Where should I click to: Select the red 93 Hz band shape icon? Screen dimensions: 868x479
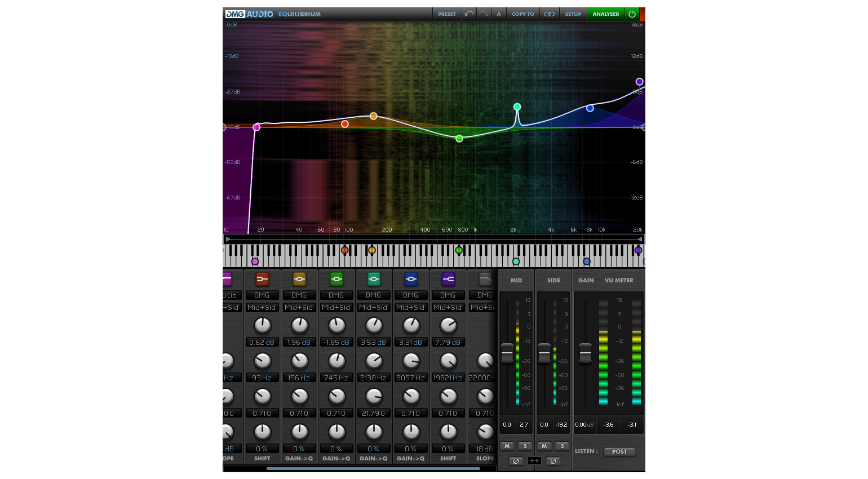pyautogui.click(x=262, y=279)
